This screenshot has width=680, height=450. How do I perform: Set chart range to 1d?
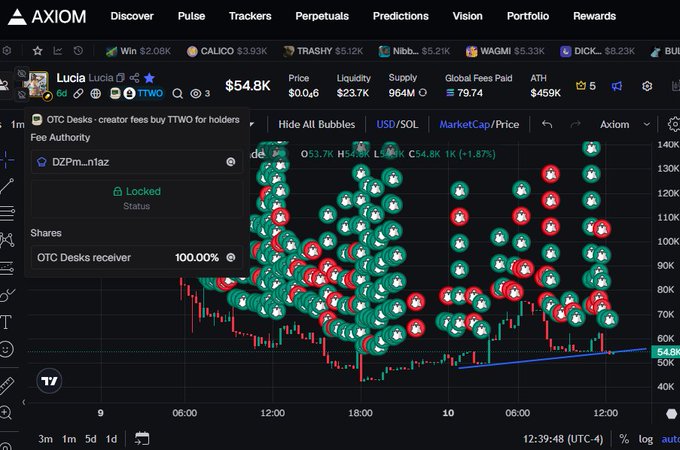tap(111, 439)
